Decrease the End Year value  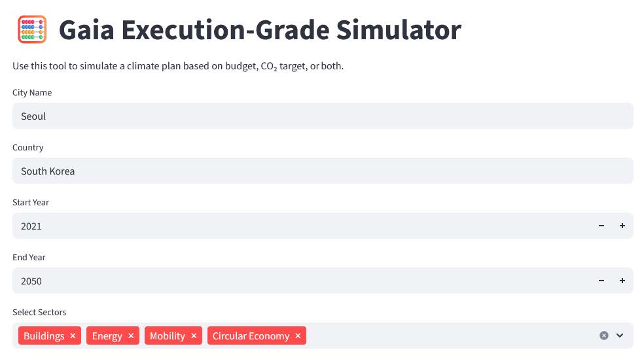(x=601, y=281)
